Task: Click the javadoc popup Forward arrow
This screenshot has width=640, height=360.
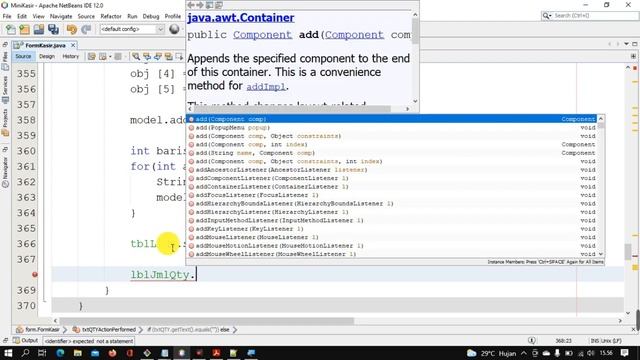Action: point(200,5)
